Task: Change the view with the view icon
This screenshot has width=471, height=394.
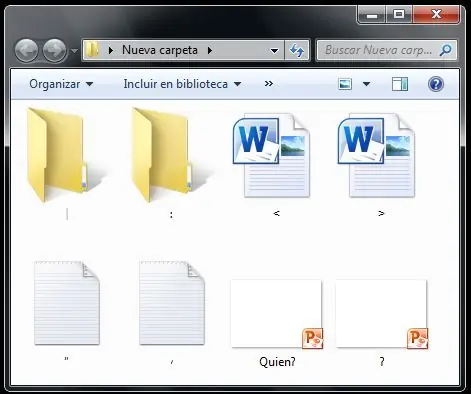Action: tap(345, 84)
